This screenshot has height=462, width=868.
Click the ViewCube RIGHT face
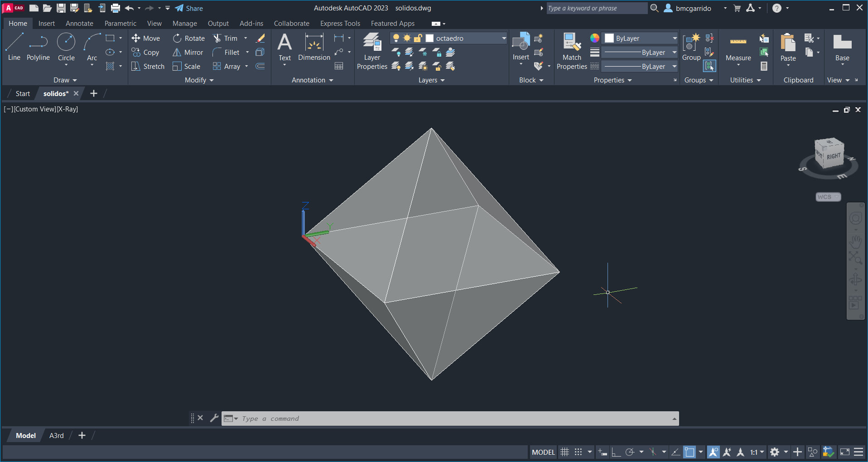[833, 156]
